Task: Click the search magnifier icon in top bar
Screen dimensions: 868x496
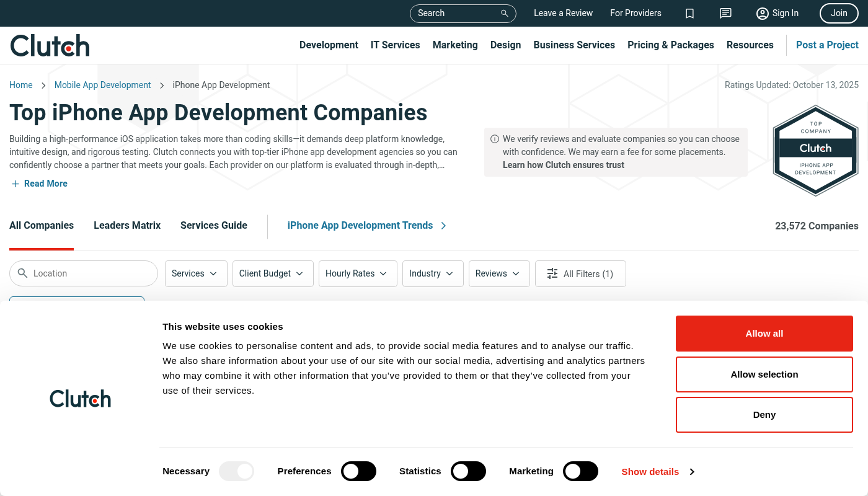Action: pos(505,13)
